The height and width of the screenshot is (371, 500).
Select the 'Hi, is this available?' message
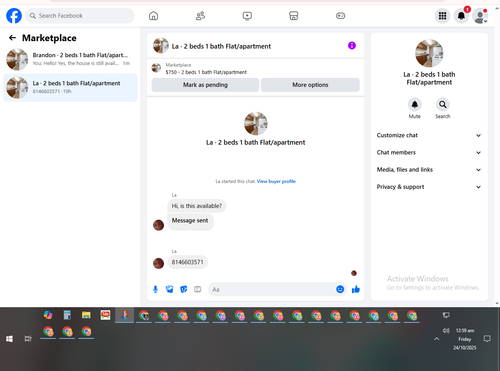(197, 206)
